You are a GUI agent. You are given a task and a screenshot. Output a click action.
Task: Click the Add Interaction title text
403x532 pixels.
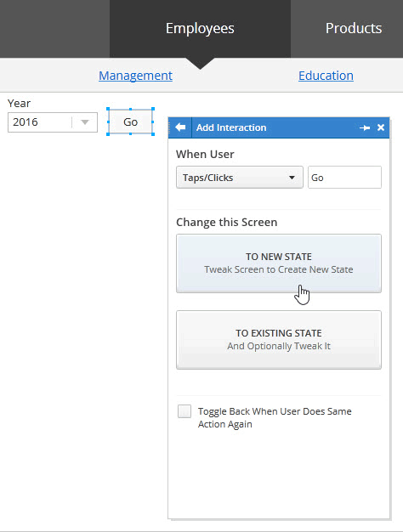(x=231, y=127)
